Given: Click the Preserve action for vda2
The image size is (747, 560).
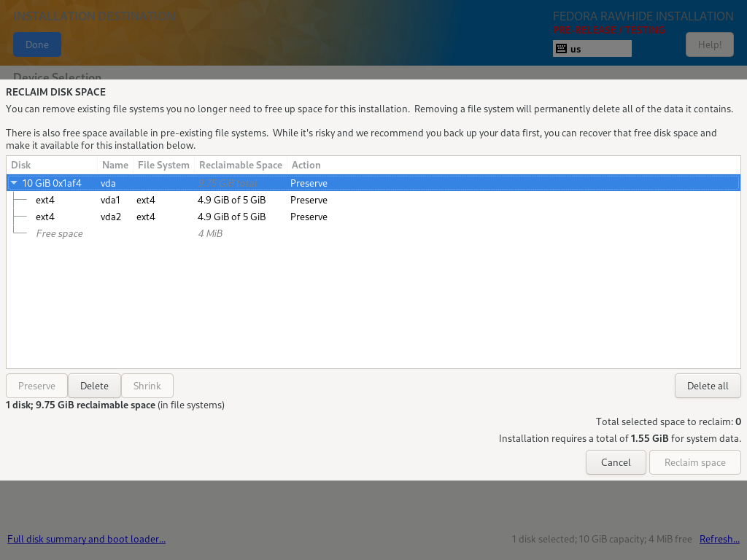Looking at the screenshot, I should tap(309, 217).
